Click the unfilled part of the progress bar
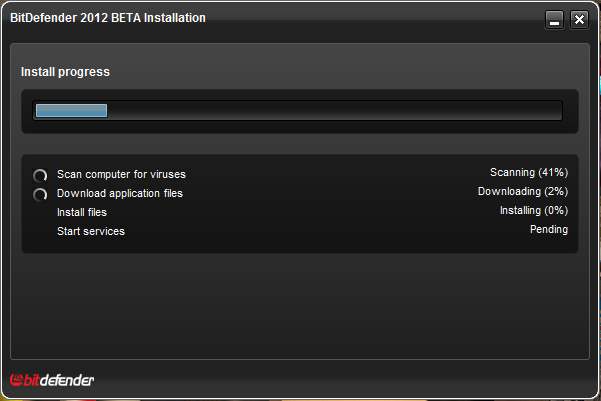 pos(330,111)
